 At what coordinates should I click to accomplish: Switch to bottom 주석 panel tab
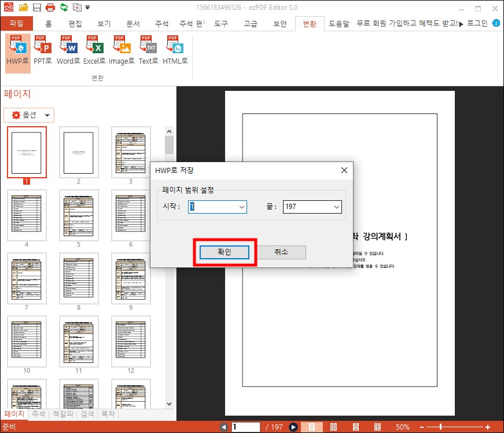pyautogui.click(x=39, y=414)
